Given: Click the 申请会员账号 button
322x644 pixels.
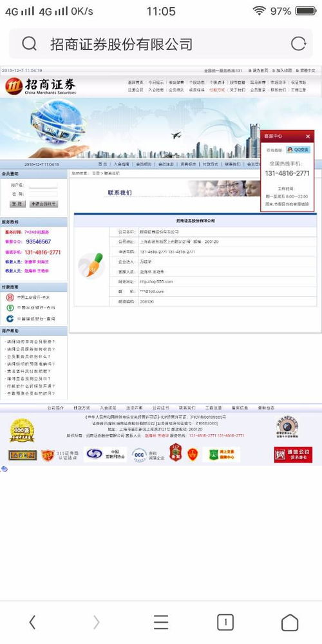Looking at the screenshot, I should (x=44, y=204).
